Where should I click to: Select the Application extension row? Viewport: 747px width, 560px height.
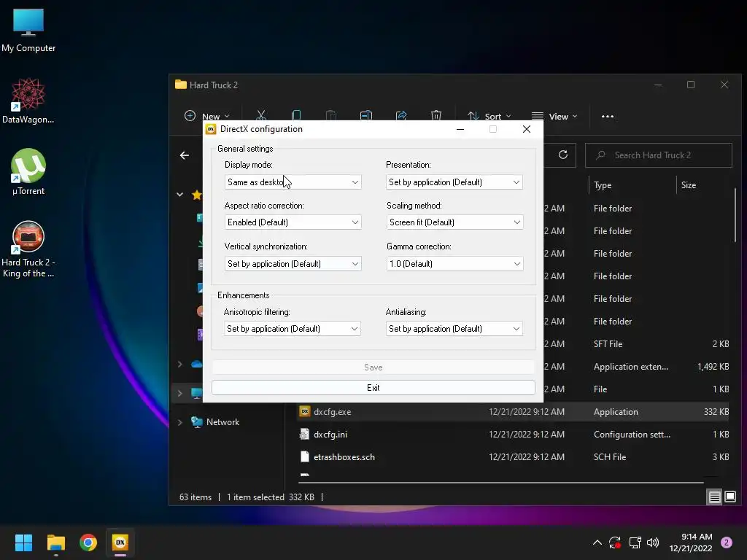pyautogui.click(x=638, y=367)
